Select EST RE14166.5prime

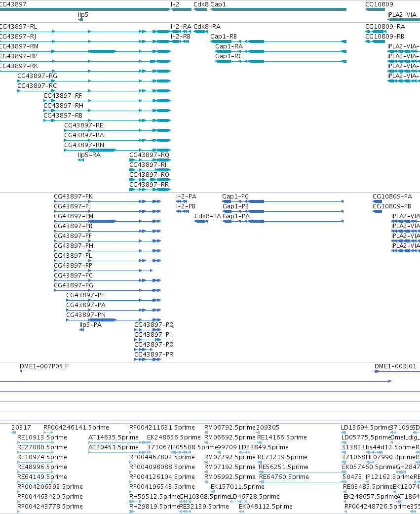click(259, 442)
